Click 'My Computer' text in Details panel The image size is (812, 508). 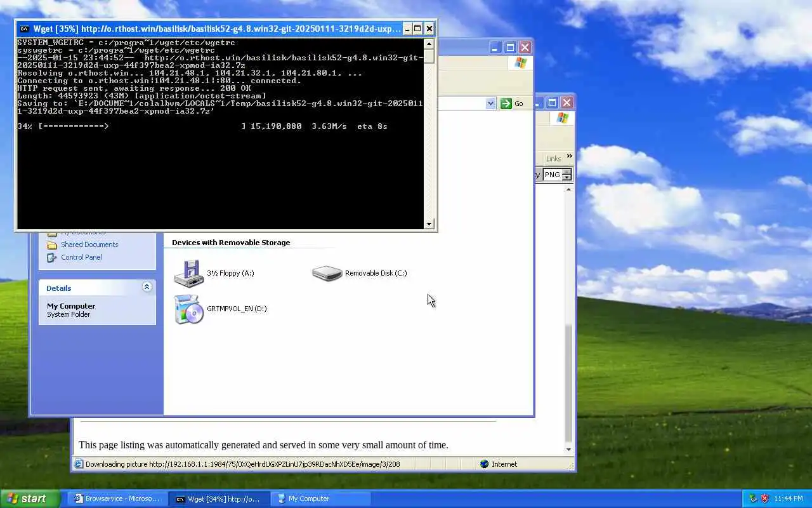[71, 306]
